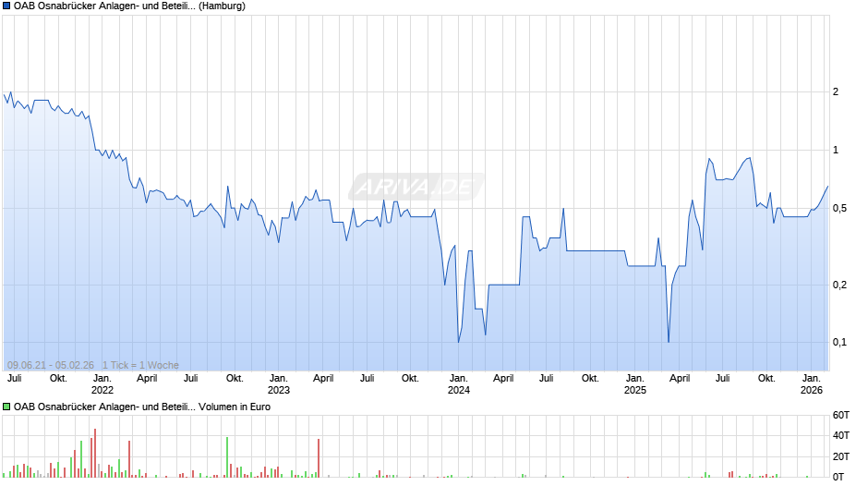Click the volume axis label '60T'
Image resolution: width=868 pixels, height=486 pixels.
click(x=841, y=415)
